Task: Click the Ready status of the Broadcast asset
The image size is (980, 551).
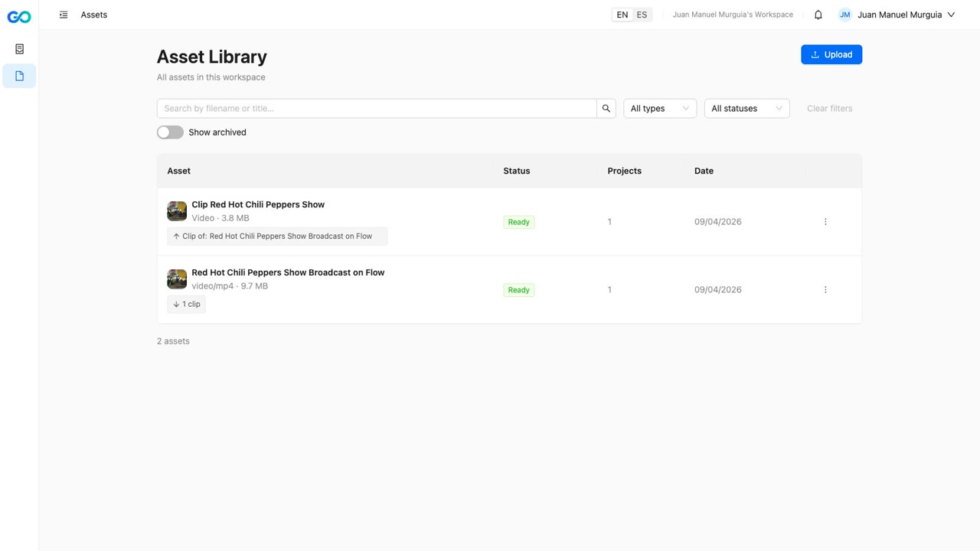Action: click(x=519, y=290)
